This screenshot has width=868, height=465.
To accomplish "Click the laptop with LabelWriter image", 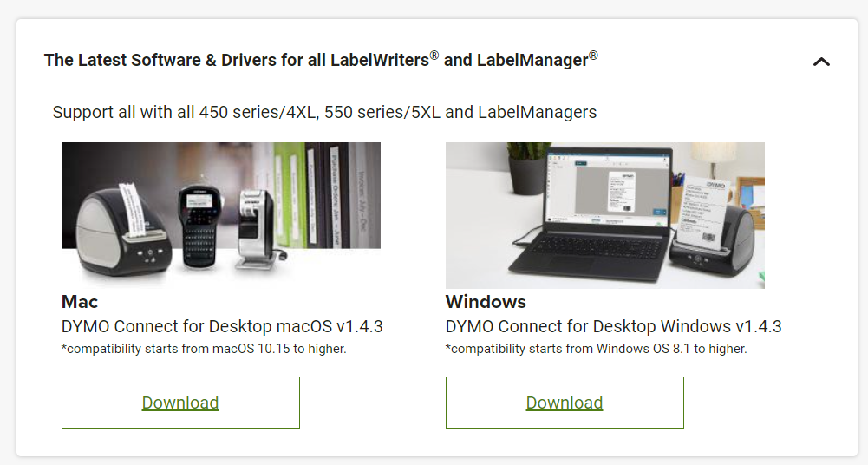I will click(x=605, y=215).
